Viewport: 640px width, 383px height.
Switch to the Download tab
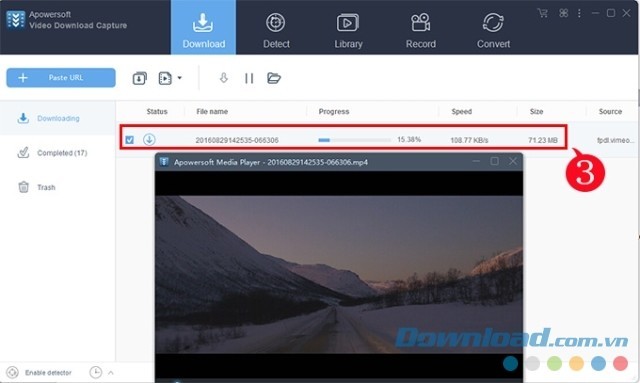[203, 27]
